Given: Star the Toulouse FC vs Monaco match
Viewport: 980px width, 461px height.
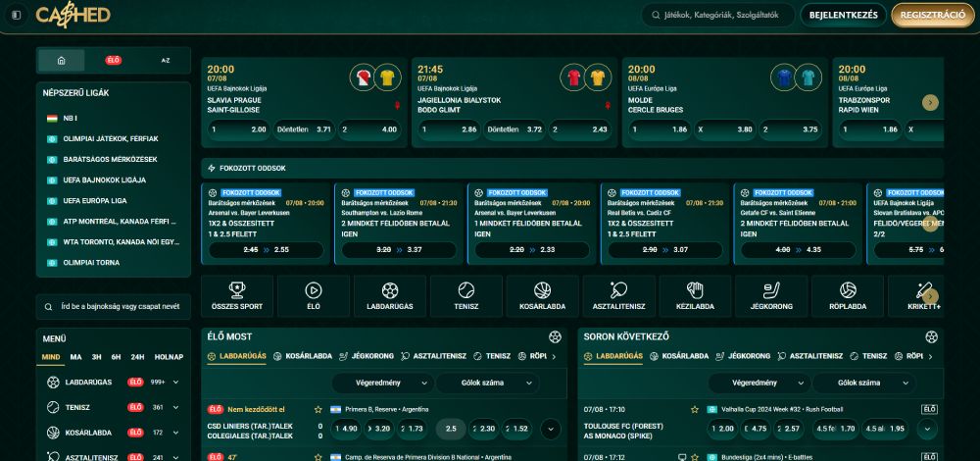Looking at the screenshot, I should (x=695, y=409).
